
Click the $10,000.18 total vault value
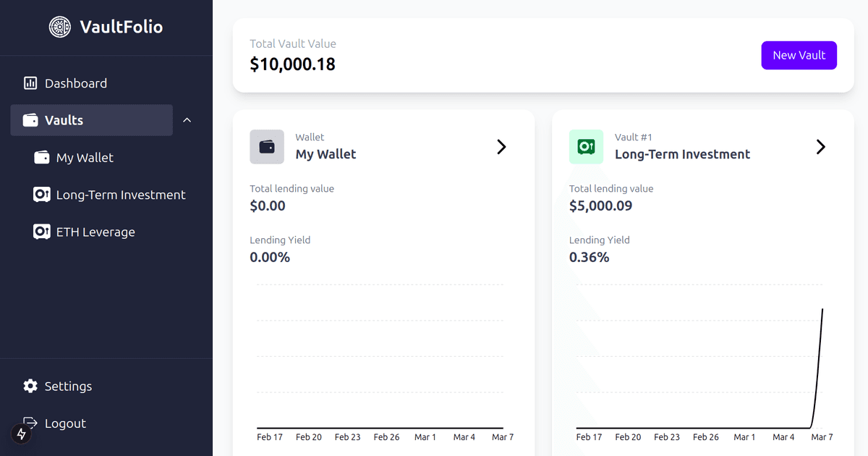(292, 64)
